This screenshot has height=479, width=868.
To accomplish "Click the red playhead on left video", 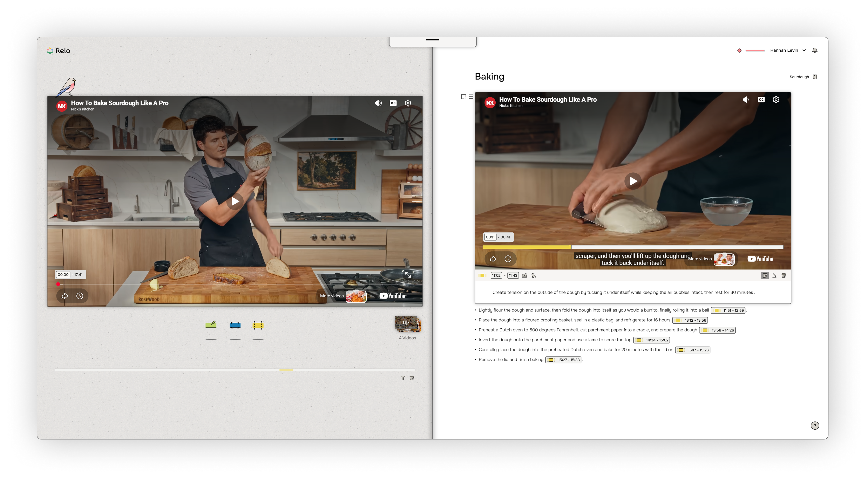I will (x=58, y=284).
